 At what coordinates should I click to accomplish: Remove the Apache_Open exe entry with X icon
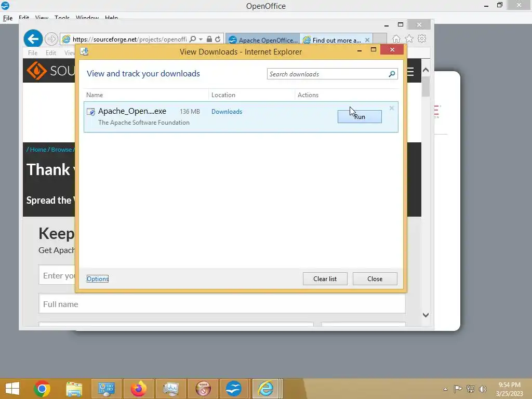tap(392, 108)
